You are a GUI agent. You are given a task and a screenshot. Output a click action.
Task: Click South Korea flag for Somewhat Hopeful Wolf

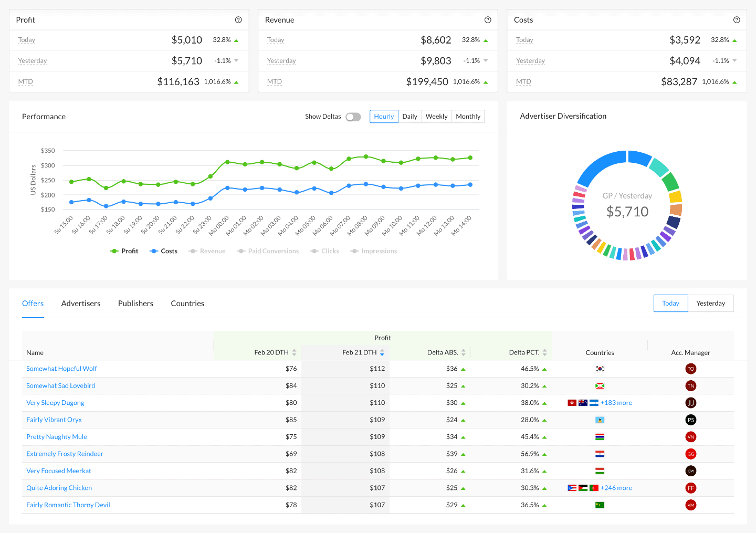600,369
